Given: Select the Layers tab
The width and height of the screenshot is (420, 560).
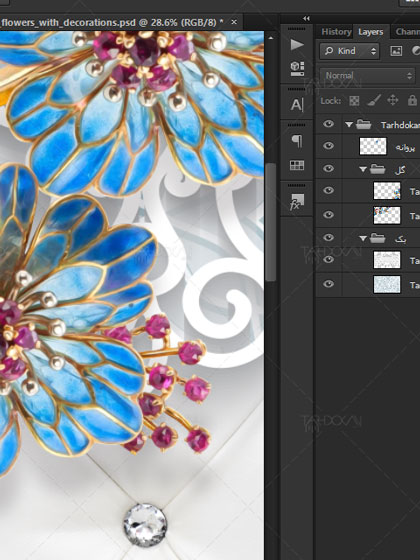Looking at the screenshot, I should (371, 32).
